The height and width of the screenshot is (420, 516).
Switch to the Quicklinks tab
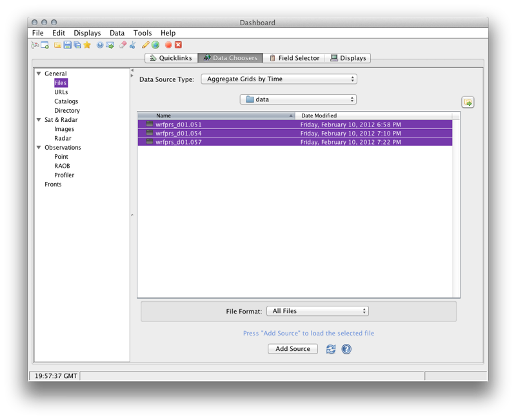[x=171, y=58]
